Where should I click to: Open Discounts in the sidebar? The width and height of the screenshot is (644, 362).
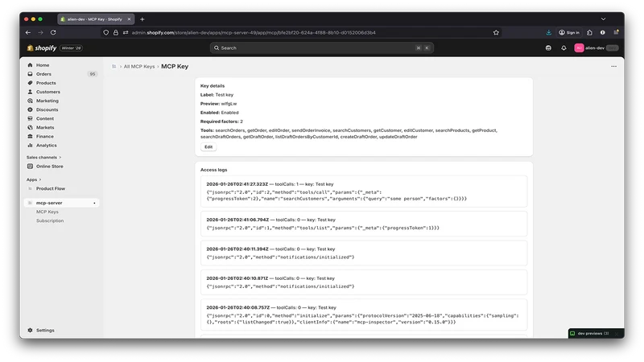tap(47, 109)
